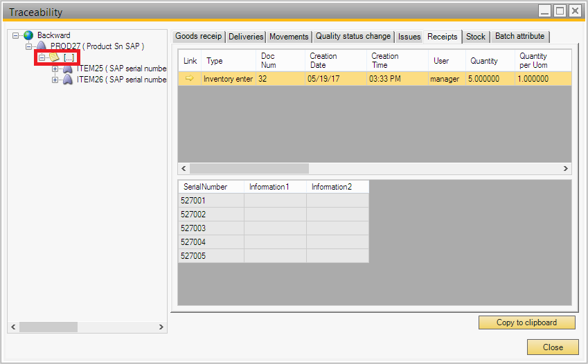588x364 pixels.
Task: Switch to the Quality status change tab
Action: (353, 37)
